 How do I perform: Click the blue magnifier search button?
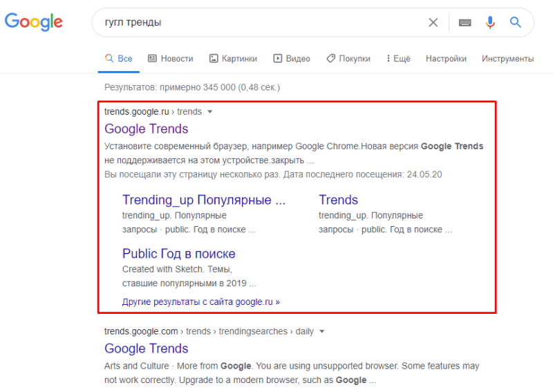coord(515,22)
